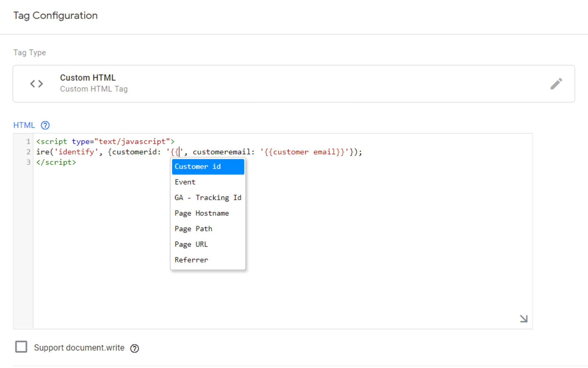Pick Referrer from the autocomplete dropdown
Viewport: 588px width, 368px height.
208,260
